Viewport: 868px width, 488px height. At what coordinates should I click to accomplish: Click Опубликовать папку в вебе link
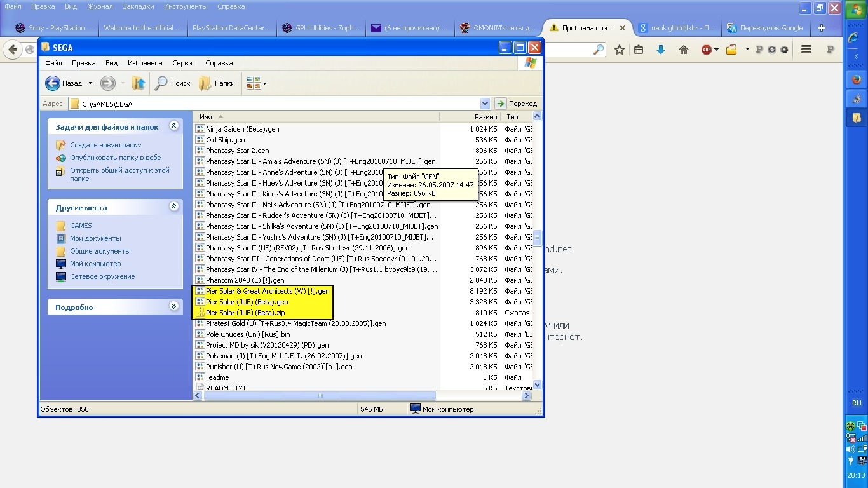pos(116,158)
